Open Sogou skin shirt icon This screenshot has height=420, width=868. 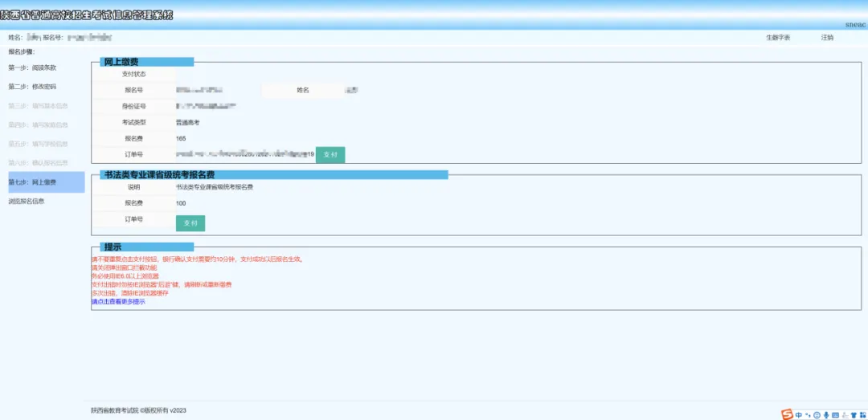tap(853, 414)
